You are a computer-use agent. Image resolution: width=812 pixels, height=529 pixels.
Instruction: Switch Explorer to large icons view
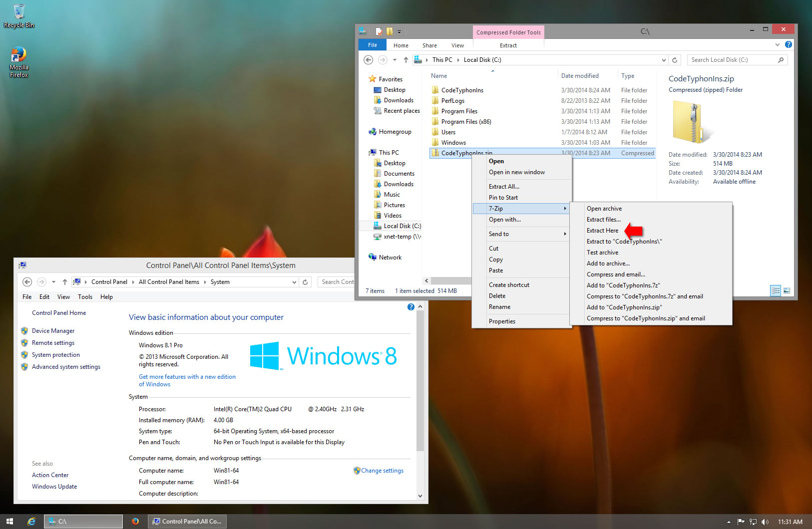tap(787, 290)
